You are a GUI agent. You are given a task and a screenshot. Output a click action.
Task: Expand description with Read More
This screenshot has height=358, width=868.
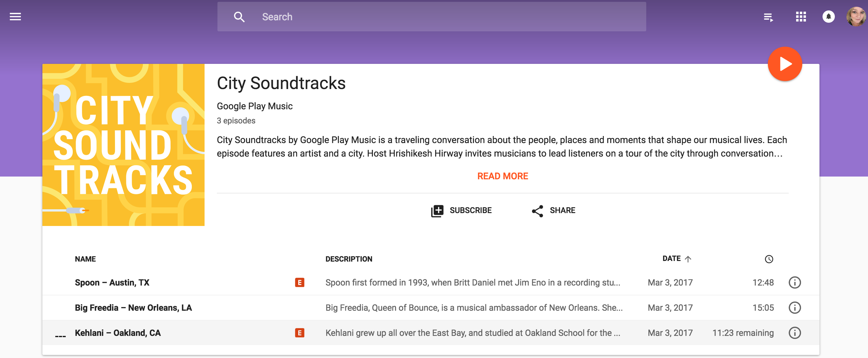pos(502,176)
